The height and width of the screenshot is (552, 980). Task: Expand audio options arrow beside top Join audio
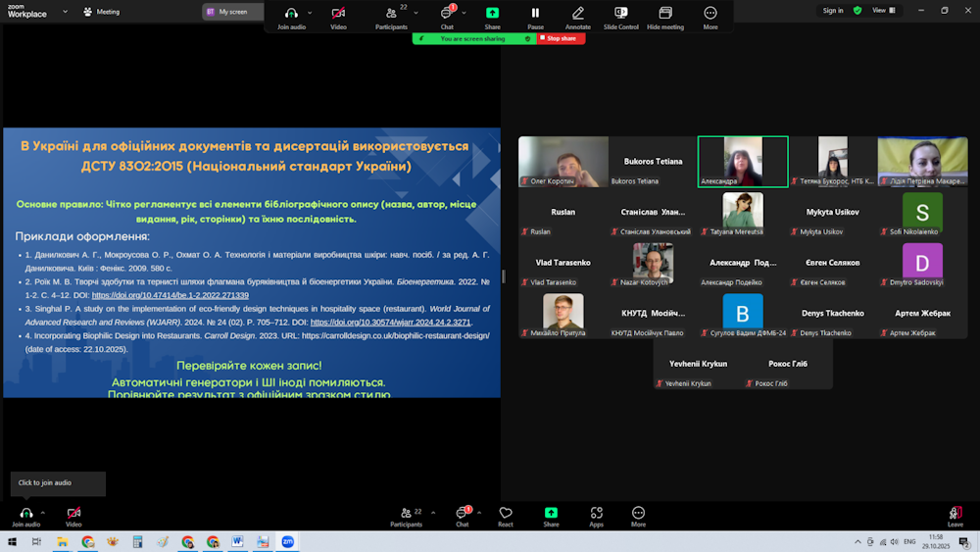click(x=310, y=13)
